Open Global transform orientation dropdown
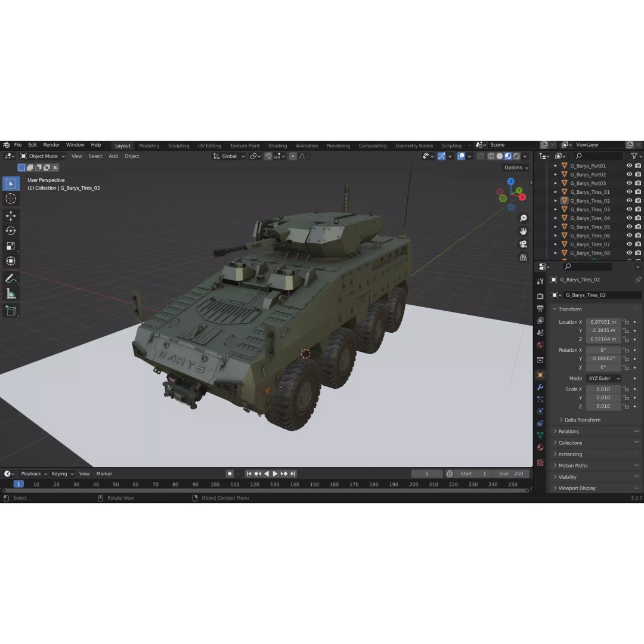Viewport: 644px width, 644px height. (x=229, y=156)
